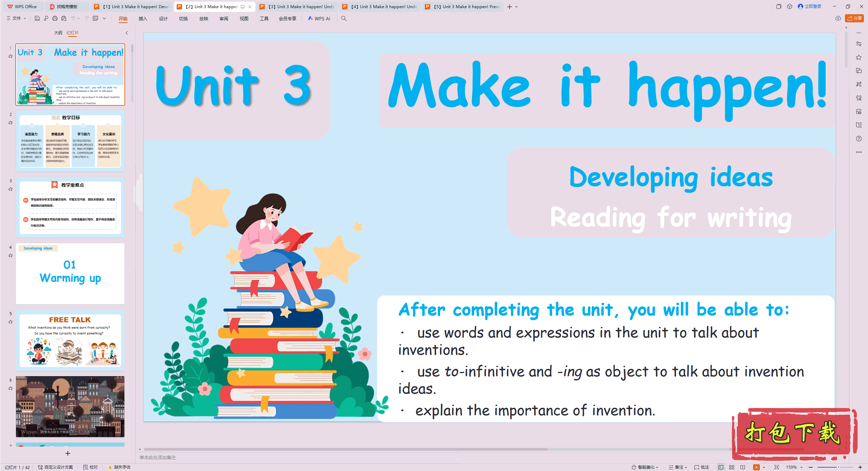
Task: Click the Save icon in quick toolbar
Action: point(37,18)
